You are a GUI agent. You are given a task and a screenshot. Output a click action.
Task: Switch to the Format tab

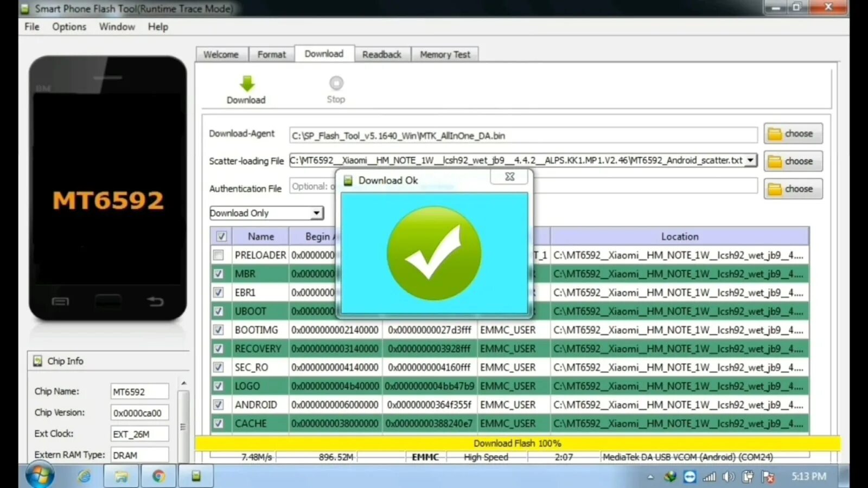pos(271,55)
